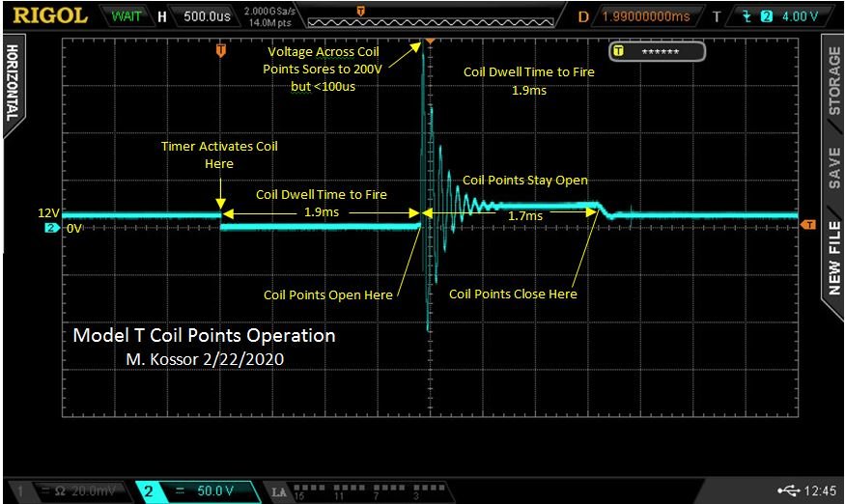Select the 1.99000000ms horizontal delay field

point(644,16)
